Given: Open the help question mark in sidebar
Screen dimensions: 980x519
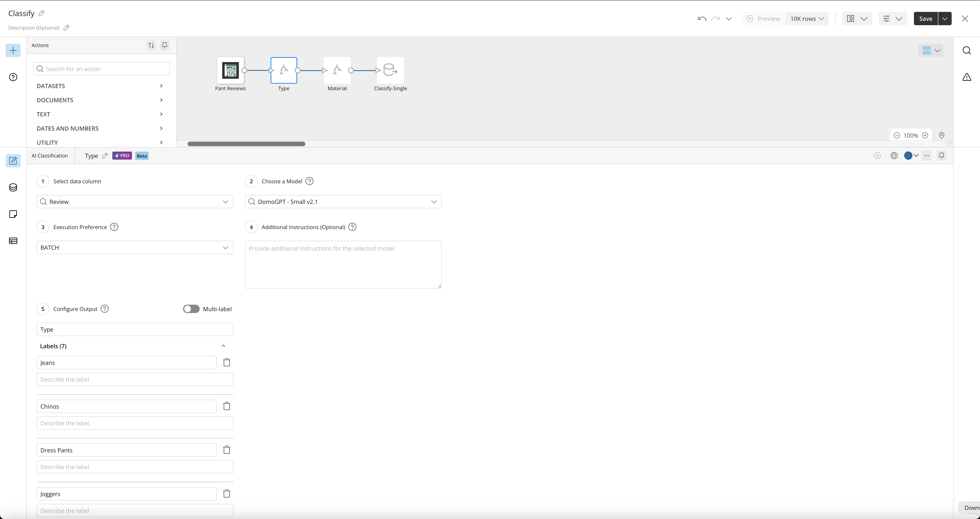Looking at the screenshot, I should pos(13,77).
